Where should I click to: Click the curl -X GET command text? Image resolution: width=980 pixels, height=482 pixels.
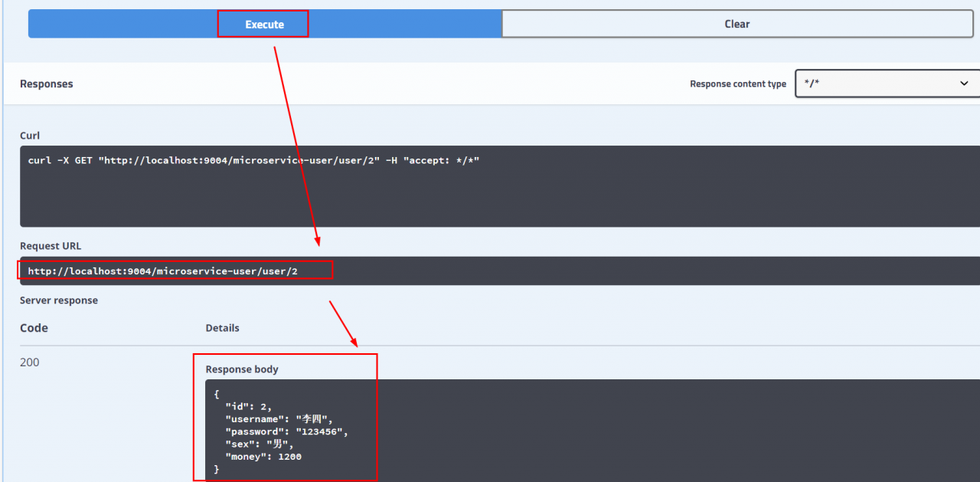(x=253, y=160)
